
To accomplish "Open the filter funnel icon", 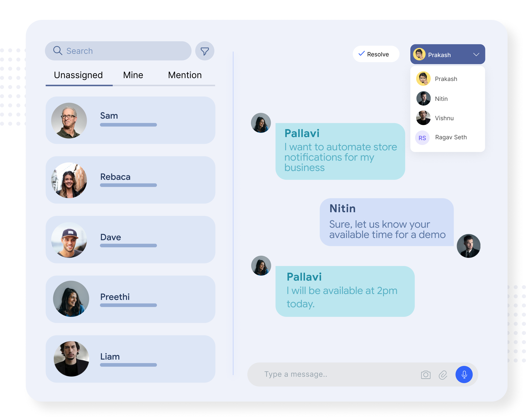I will pyautogui.click(x=205, y=51).
